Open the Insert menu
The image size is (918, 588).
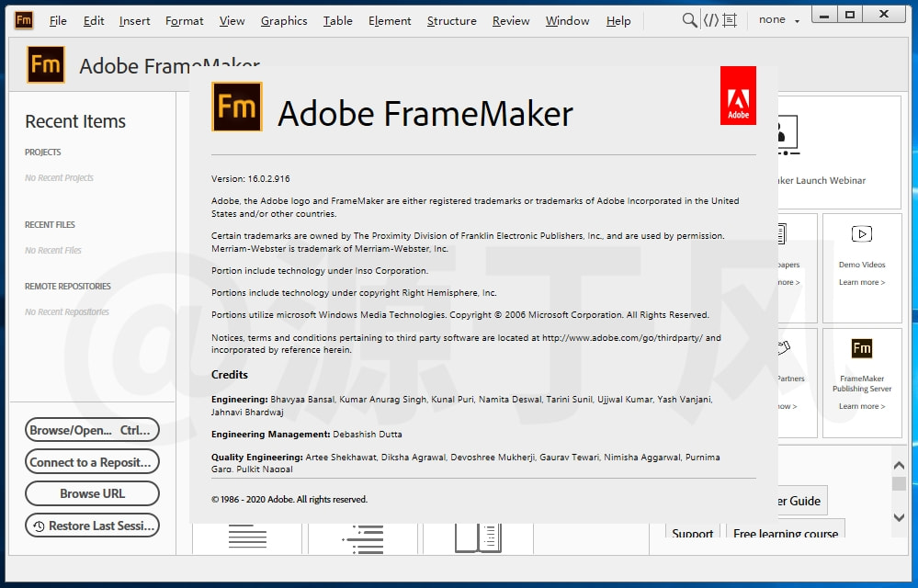(135, 21)
